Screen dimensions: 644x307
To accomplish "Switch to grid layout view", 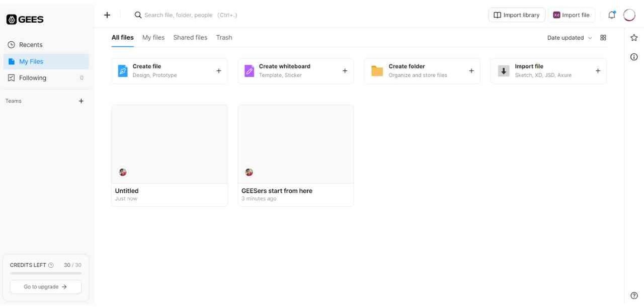I will click(x=603, y=37).
